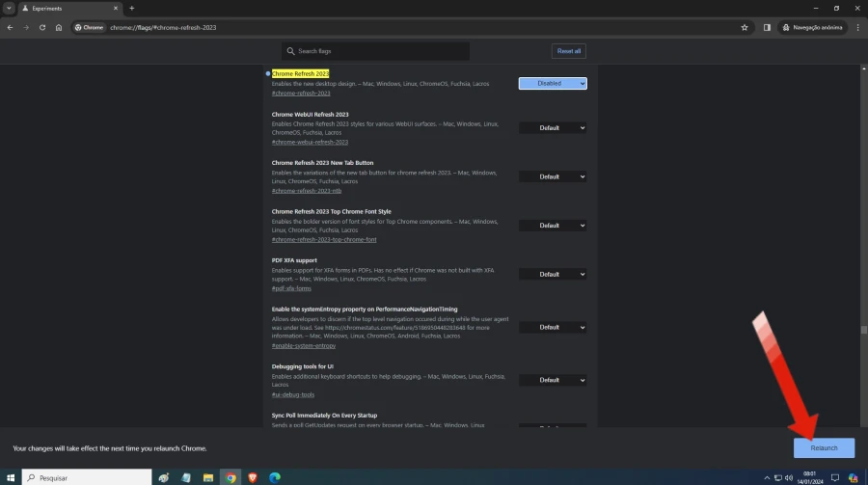Click the highlighted Chrome Refresh 2023 title
The height and width of the screenshot is (485, 868).
pyautogui.click(x=300, y=73)
